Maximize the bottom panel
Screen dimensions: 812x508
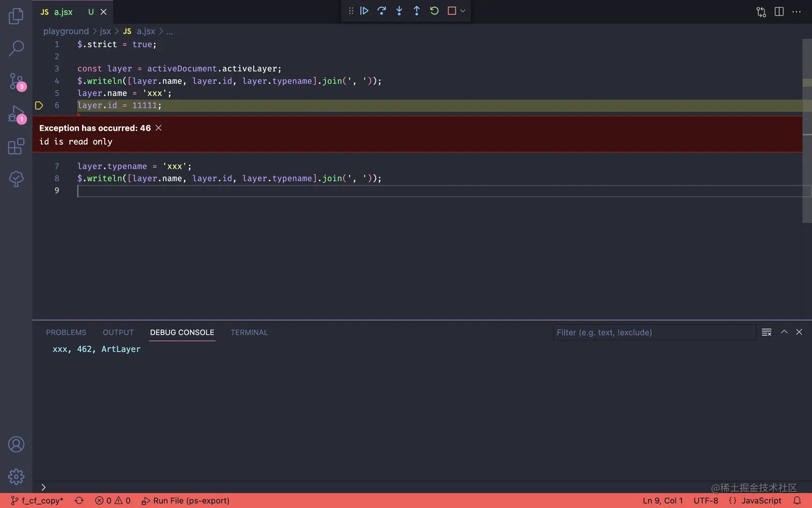click(x=784, y=332)
